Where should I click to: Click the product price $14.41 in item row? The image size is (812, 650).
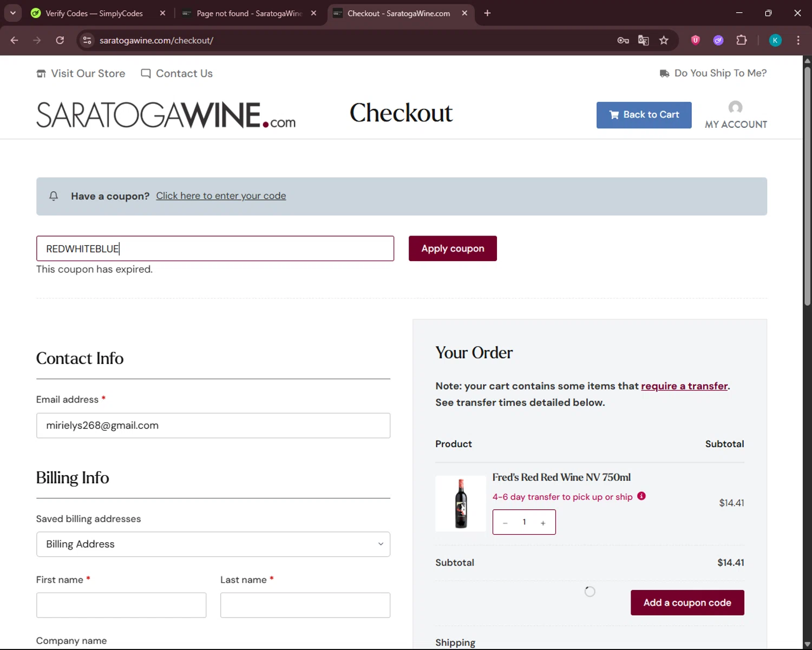coord(731,503)
